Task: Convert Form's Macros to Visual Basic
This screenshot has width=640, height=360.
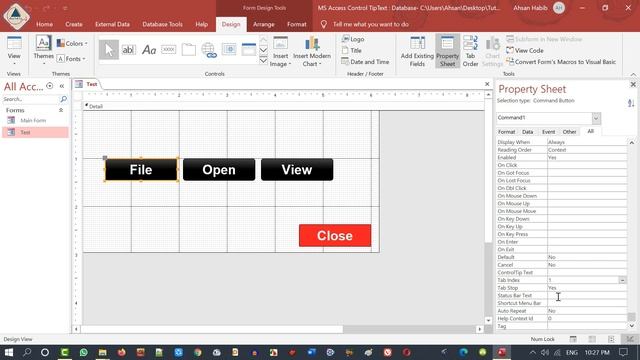Action: [561, 62]
